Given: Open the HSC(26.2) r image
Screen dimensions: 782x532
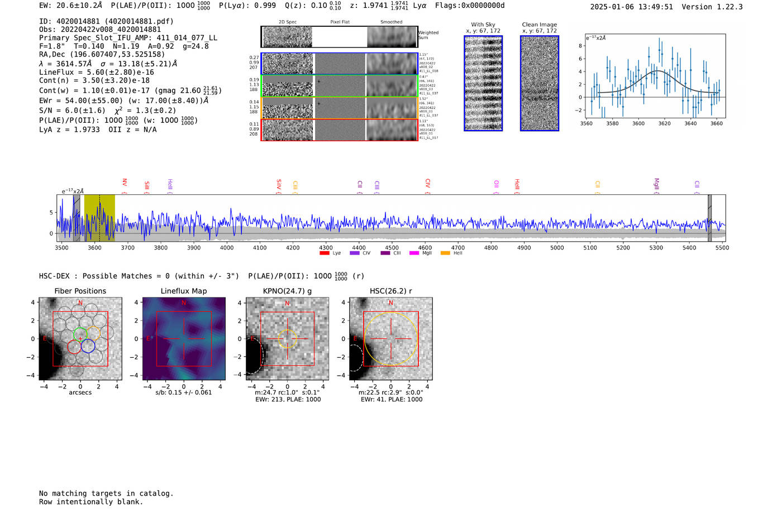Looking at the screenshot, I should tap(390, 338).
